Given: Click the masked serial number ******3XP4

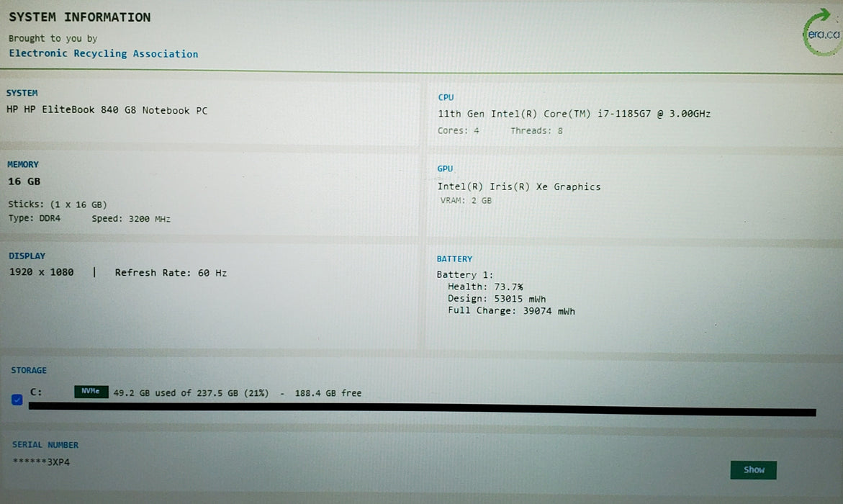Looking at the screenshot, I should [x=42, y=462].
